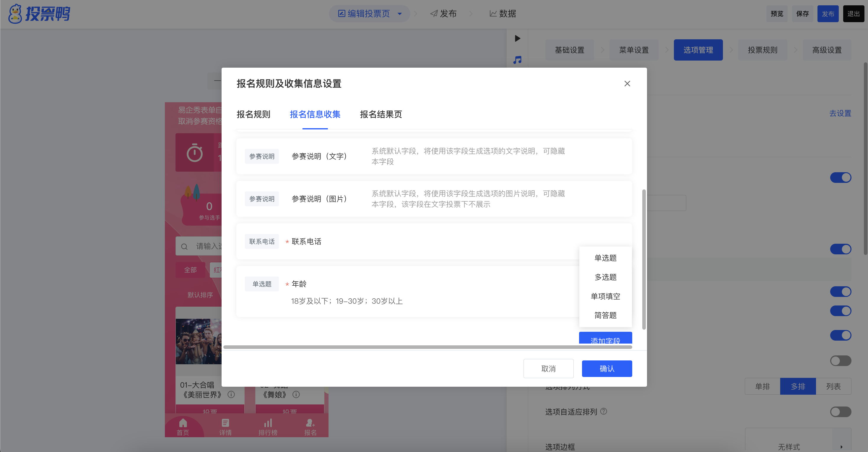Click help icon beside 选项自适应排列
Image resolution: width=868 pixels, height=452 pixels.
click(604, 411)
